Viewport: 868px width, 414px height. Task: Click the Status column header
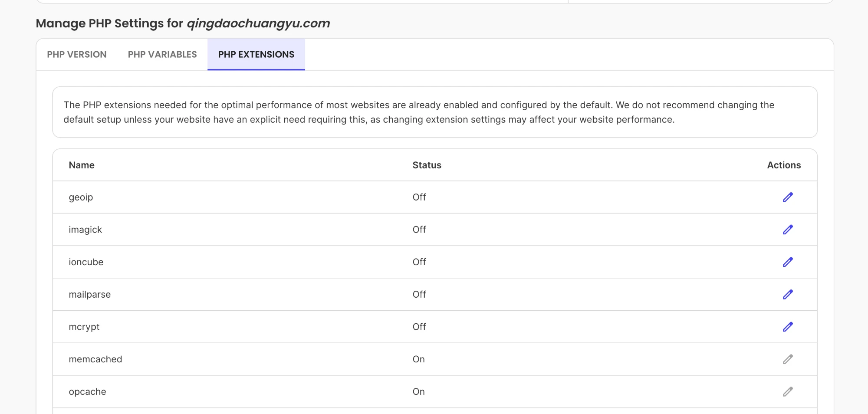tap(427, 165)
